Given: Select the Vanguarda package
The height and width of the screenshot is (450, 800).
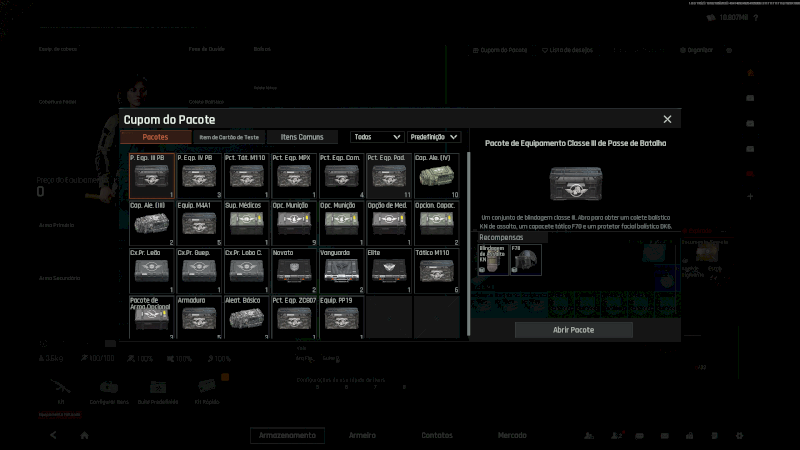Looking at the screenshot, I should 341,270.
